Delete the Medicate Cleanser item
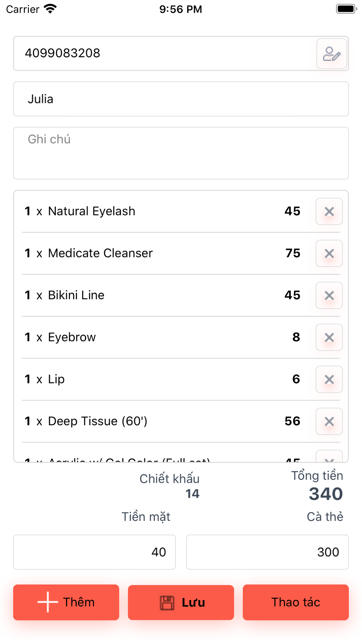 point(329,254)
